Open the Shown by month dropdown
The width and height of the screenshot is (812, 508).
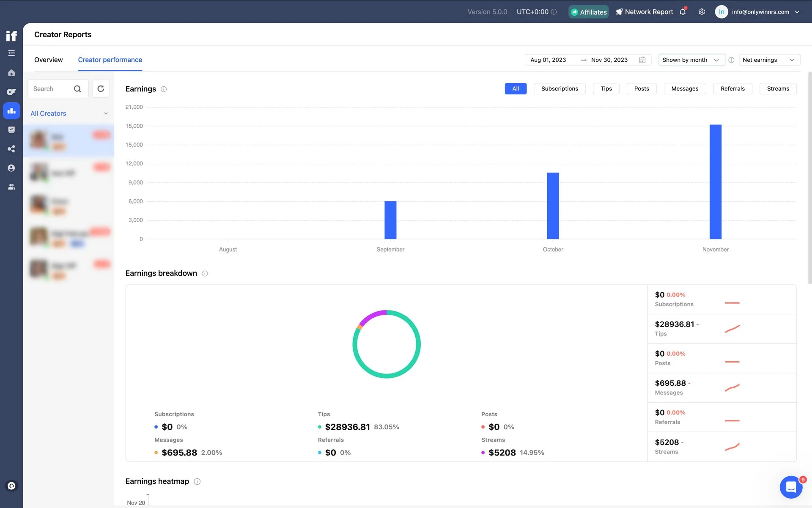pos(691,60)
